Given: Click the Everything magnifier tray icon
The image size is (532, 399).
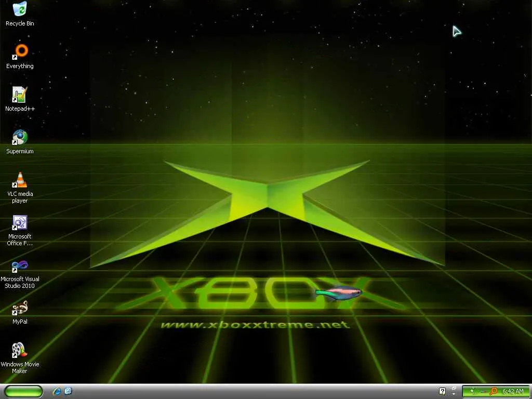Looking at the screenshot, I should (494, 391).
